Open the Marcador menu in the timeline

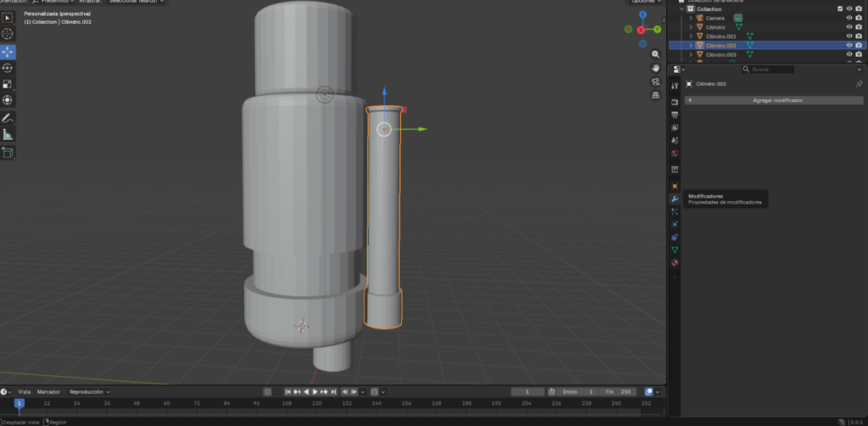click(48, 392)
